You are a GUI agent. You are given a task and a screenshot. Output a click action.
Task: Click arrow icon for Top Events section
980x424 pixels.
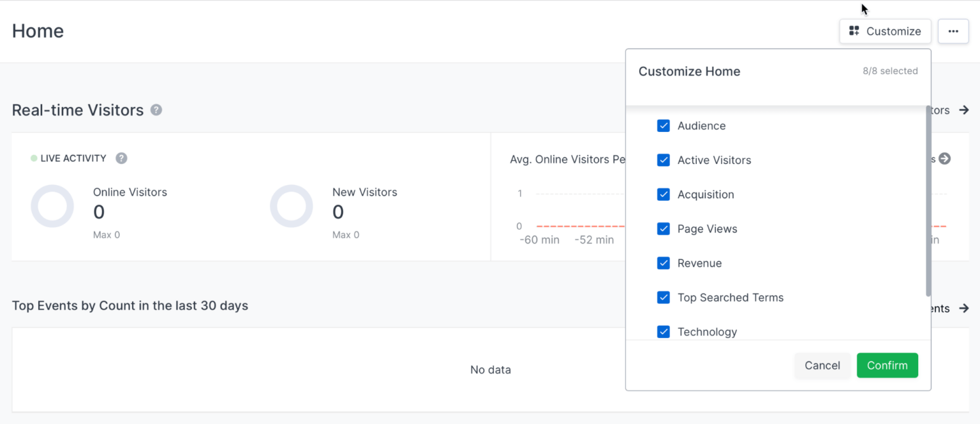point(965,309)
